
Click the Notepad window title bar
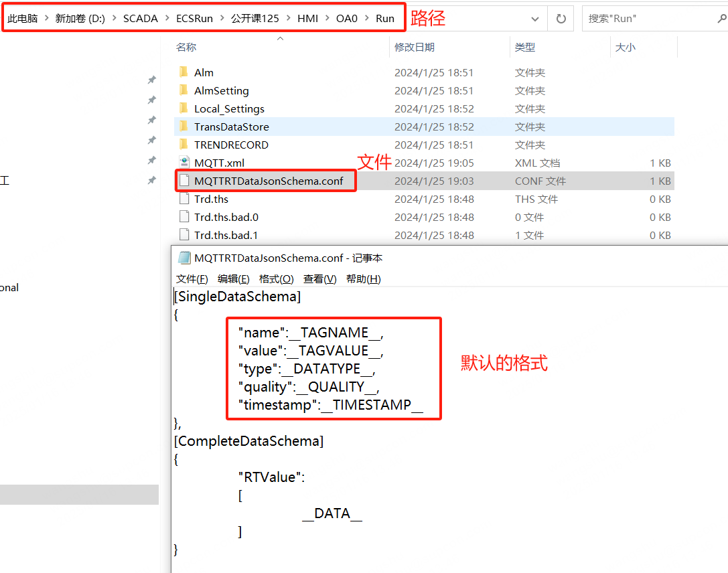pyautogui.click(x=449, y=258)
